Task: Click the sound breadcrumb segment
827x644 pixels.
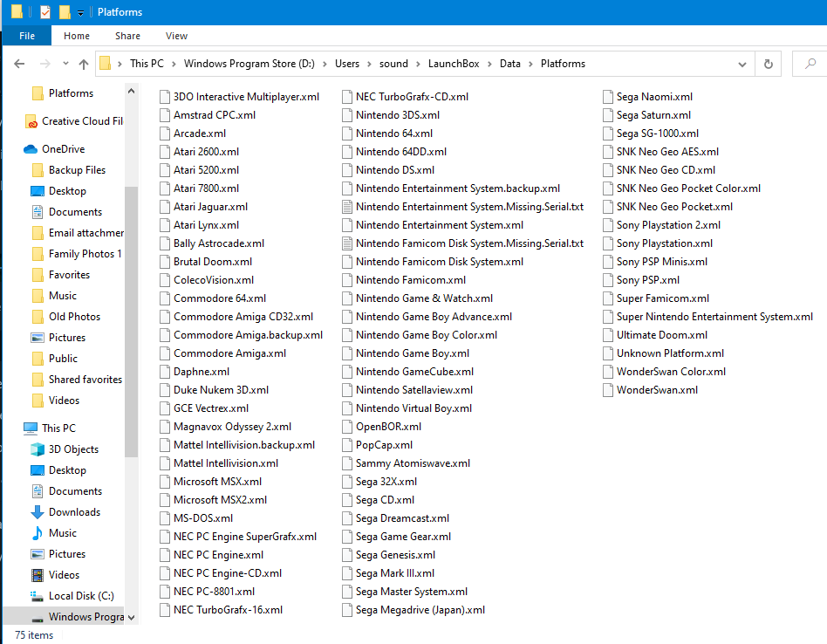Action: pyautogui.click(x=393, y=64)
